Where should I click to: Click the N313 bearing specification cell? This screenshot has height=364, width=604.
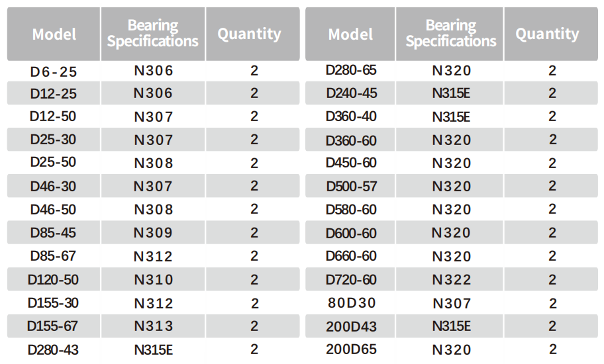click(x=153, y=326)
